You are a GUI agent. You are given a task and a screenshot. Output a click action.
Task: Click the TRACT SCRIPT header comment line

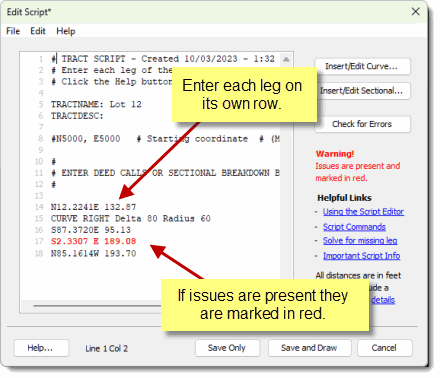pyautogui.click(x=163, y=59)
